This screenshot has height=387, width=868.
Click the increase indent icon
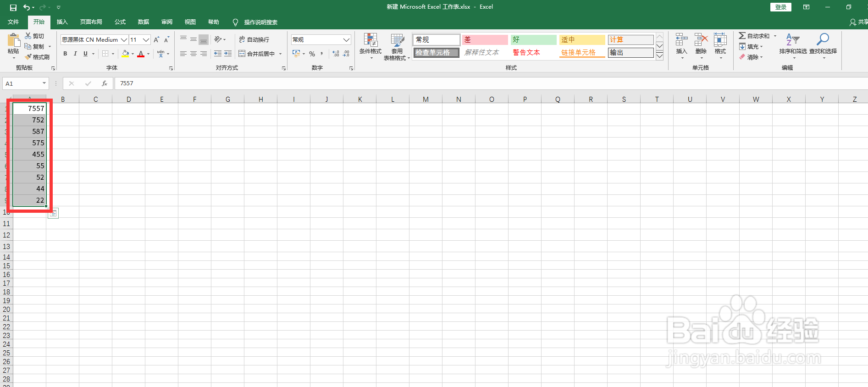point(228,54)
